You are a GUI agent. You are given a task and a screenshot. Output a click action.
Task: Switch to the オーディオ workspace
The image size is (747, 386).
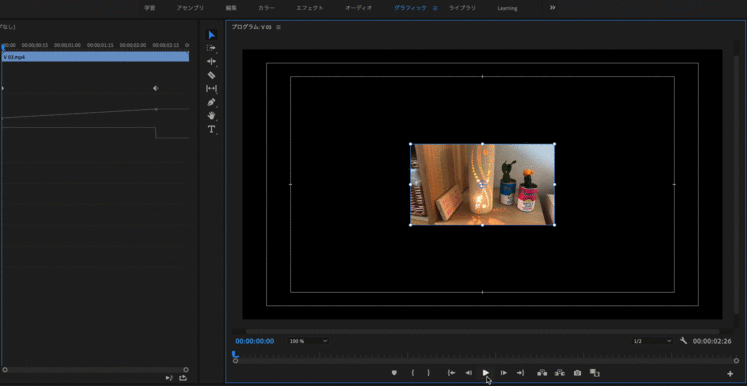tap(359, 8)
